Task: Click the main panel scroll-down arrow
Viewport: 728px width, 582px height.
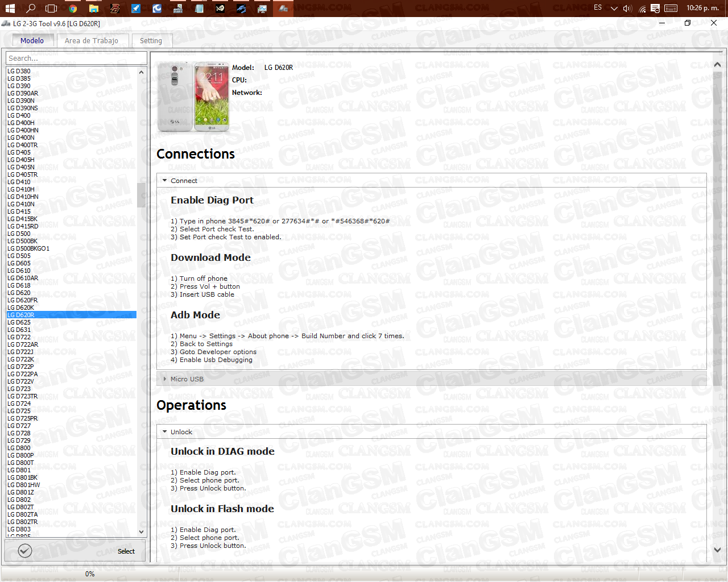Action: pos(717,550)
